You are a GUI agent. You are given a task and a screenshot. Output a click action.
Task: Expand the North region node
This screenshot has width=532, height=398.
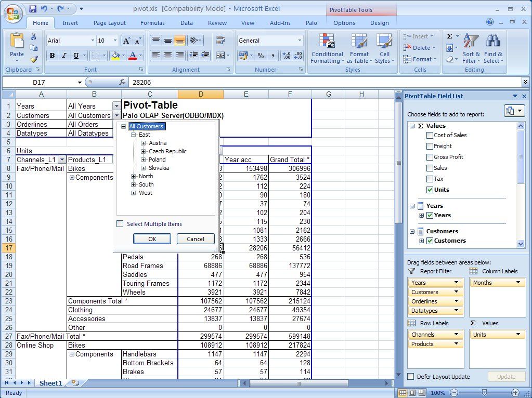[133, 176]
